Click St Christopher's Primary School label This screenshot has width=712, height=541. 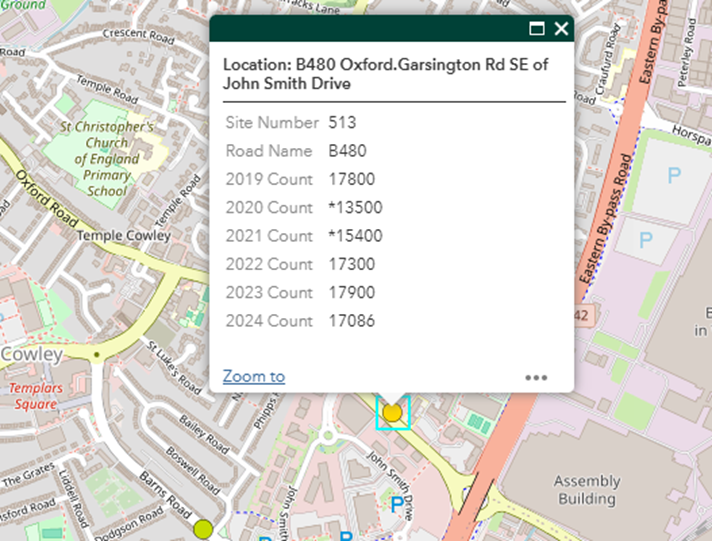107,159
